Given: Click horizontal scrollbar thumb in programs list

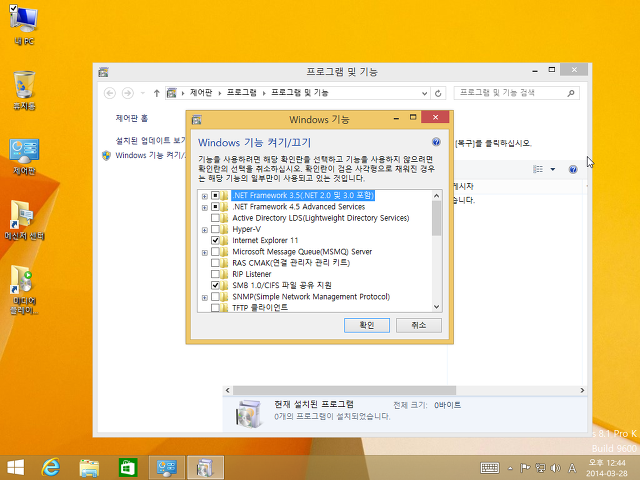Looking at the screenshot, I should [344, 390].
